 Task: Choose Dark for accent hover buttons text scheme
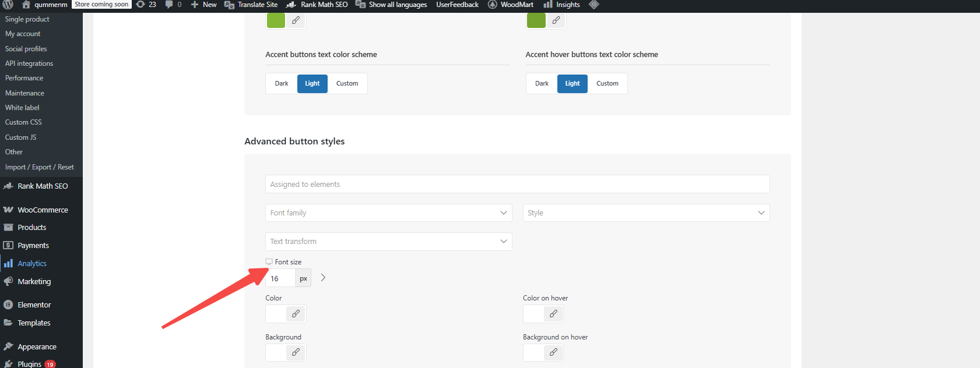coord(542,83)
